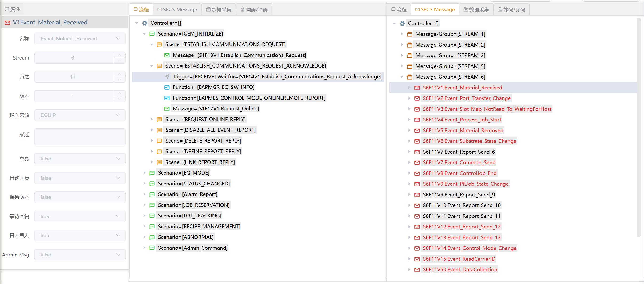The width and height of the screenshot is (644, 284).
Task: Expand the STATUS_CHANGED scenario
Action: (144, 184)
